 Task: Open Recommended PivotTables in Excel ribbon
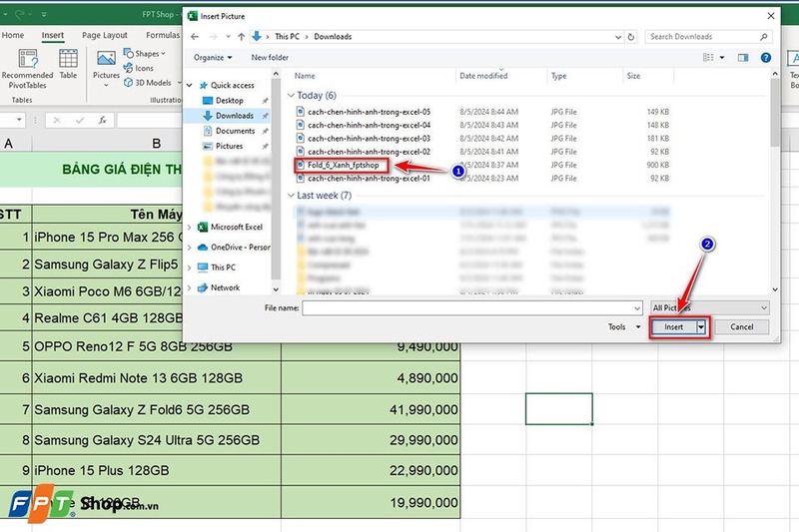point(28,69)
